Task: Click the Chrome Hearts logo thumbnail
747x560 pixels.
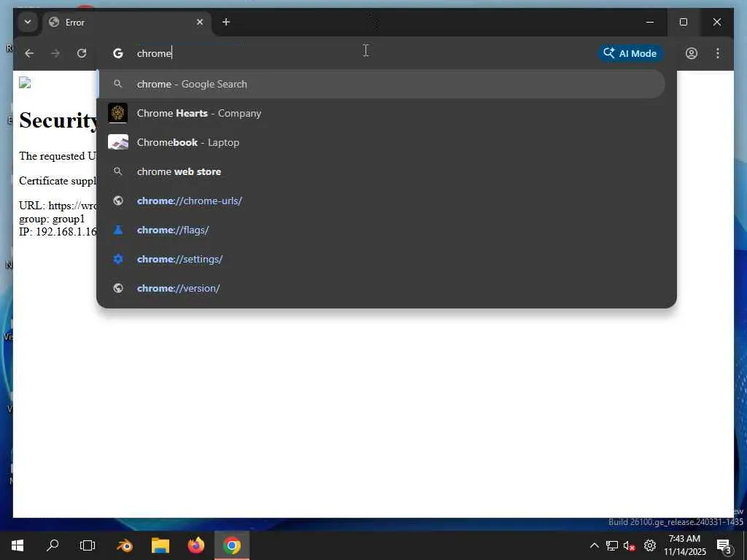Action: (117, 113)
